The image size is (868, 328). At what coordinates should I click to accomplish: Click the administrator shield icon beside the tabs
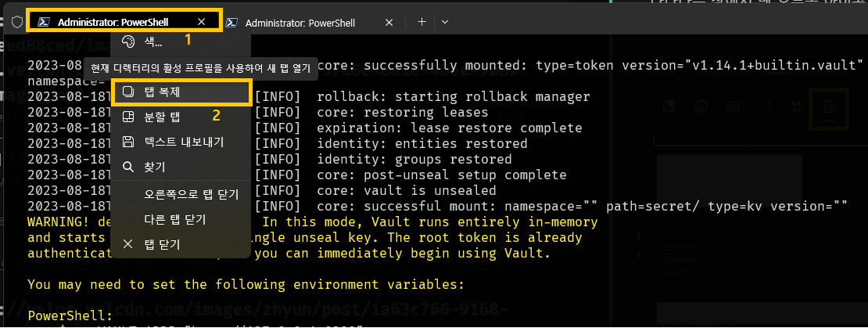(x=17, y=22)
